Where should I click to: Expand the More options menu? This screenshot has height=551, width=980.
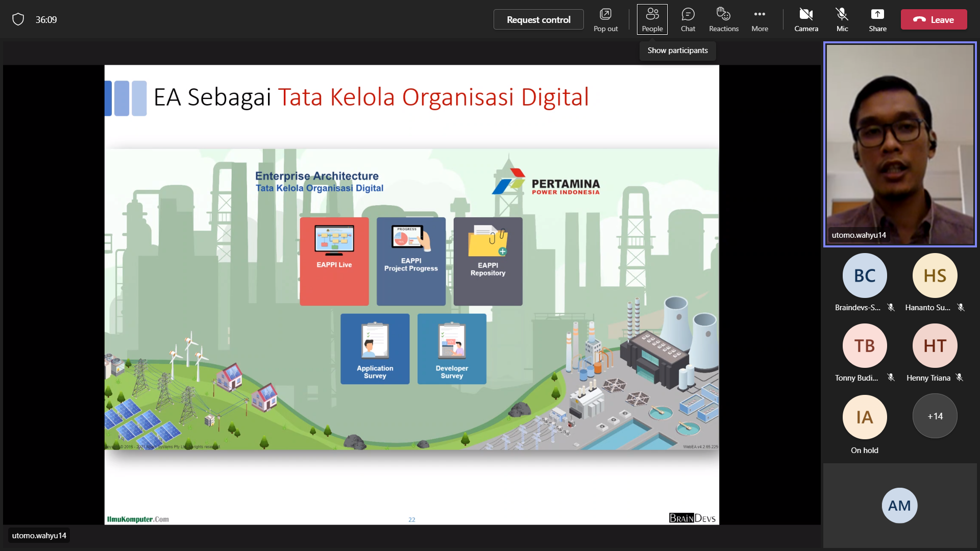click(x=759, y=19)
